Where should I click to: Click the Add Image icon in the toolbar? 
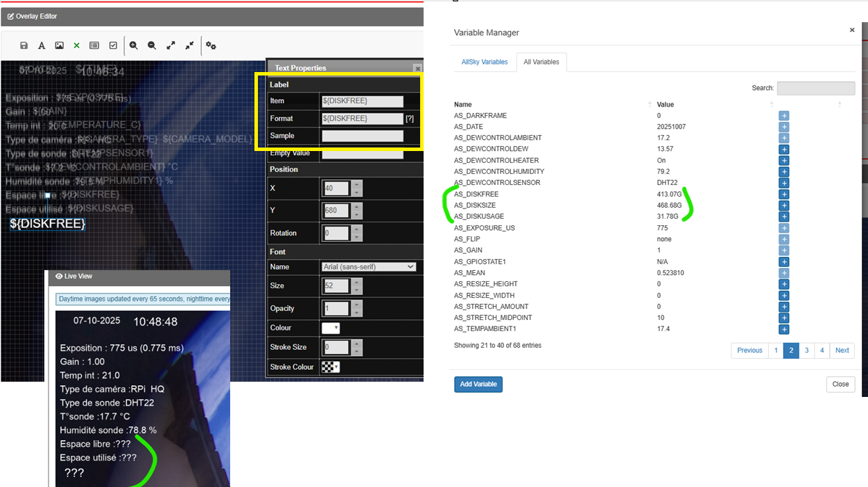(60, 46)
